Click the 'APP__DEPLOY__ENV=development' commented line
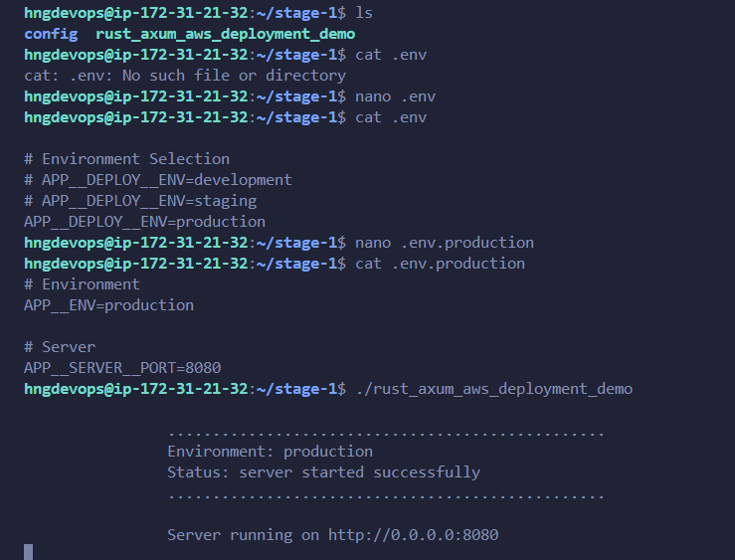 pyautogui.click(x=158, y=180)
